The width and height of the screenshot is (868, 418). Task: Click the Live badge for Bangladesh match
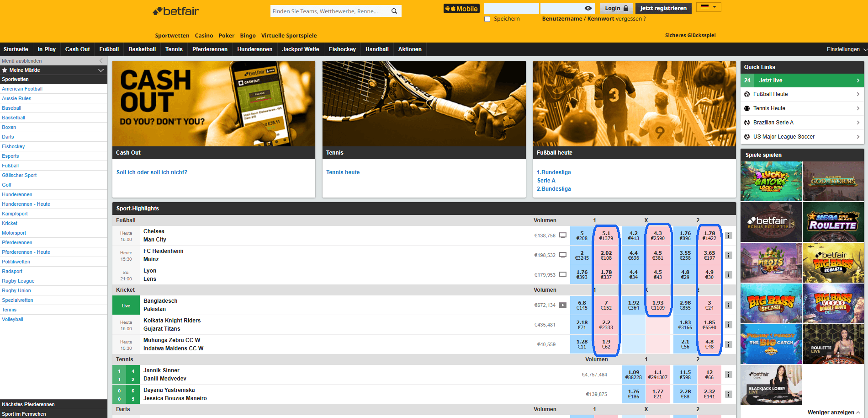(126, 305)
